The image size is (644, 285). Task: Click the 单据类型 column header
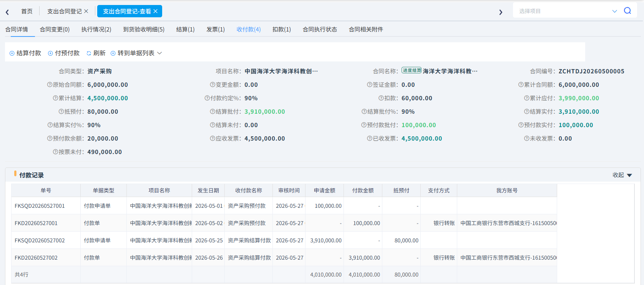point(103,191)
